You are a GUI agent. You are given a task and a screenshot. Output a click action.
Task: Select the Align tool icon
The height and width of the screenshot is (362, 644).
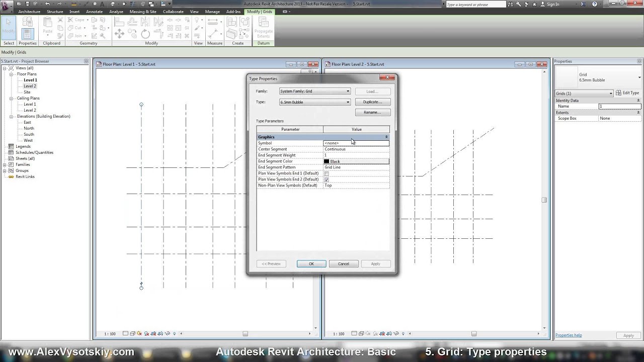pos(119,22)
